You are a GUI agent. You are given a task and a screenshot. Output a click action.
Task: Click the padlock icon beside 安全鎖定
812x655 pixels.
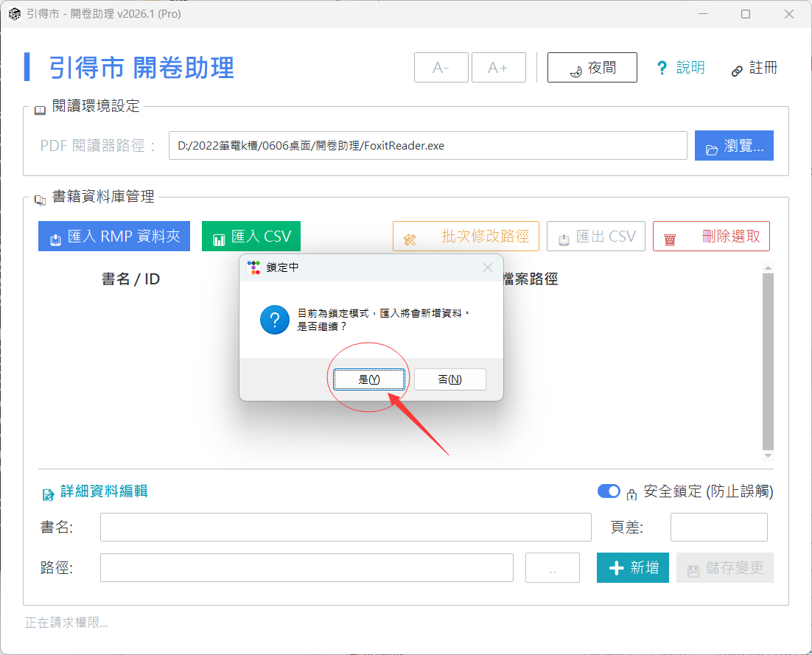631,493
